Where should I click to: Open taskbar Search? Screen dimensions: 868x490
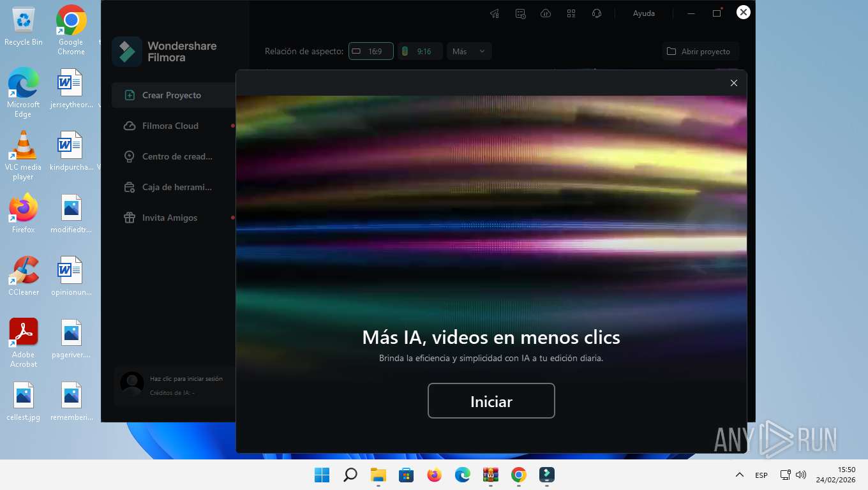pyautogui.click(x=350, y=475)
